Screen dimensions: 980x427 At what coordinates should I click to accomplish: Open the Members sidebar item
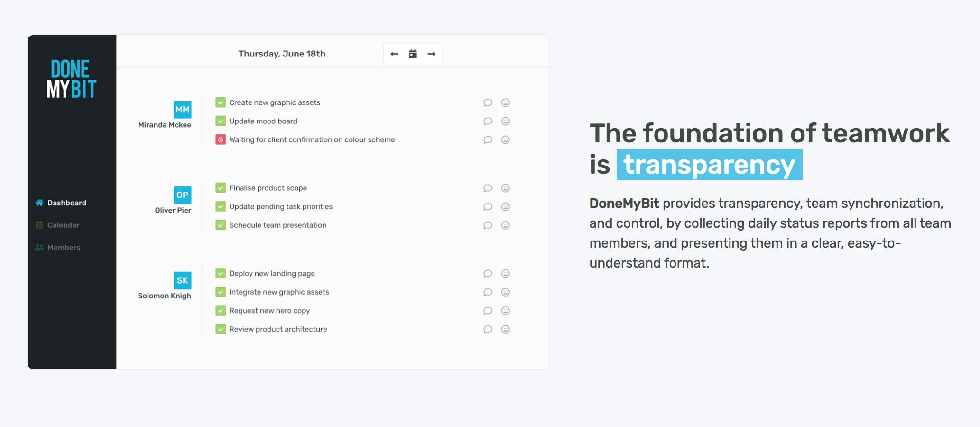click(57, 247)
